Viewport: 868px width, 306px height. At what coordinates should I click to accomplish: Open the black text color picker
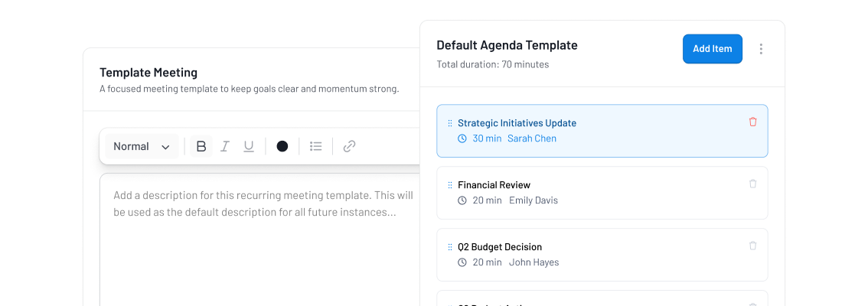pyautogui.click(x=282, y=146)
